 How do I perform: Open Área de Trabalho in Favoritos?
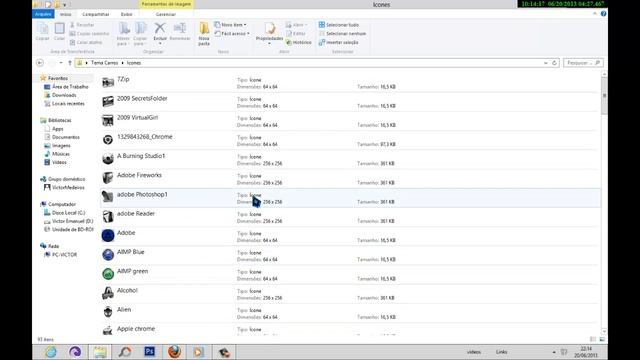[x=70, y=87]
